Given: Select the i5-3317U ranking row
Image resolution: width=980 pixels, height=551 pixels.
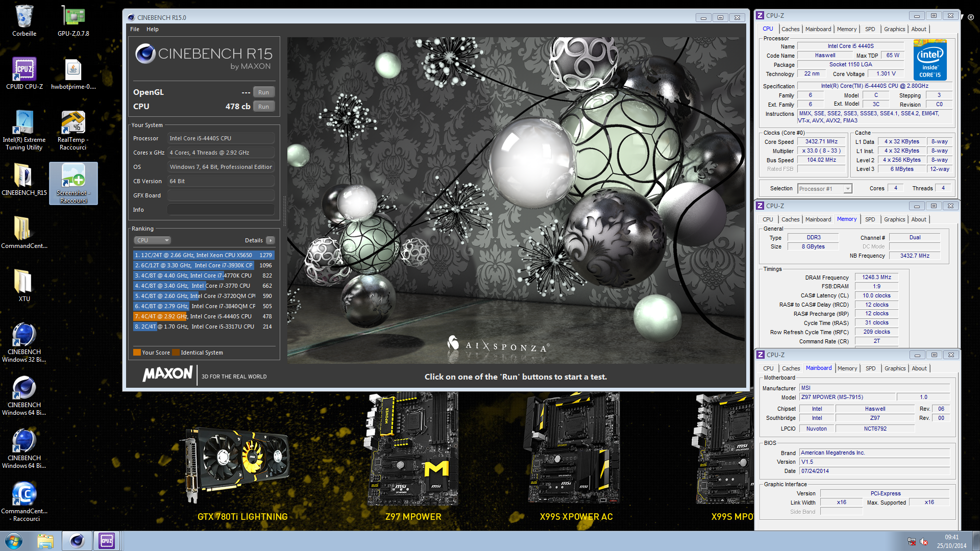Looking at the screenshot, I should (x=204, y=327).
